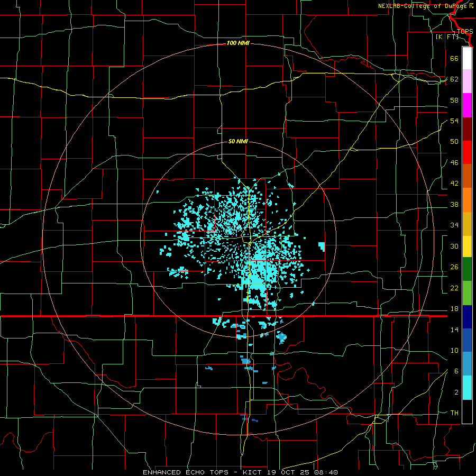Click the light pink legend swatch
Screen dimensions: 476x476
tap(467, 81)
